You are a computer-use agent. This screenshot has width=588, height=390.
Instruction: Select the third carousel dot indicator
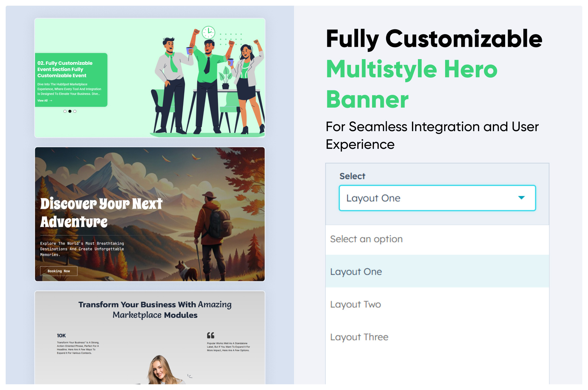pos(75,111)
